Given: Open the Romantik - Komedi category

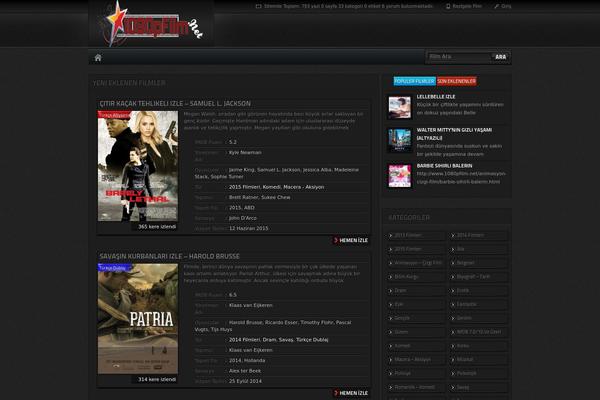Looking at the screenshot, I should [416, 387].
